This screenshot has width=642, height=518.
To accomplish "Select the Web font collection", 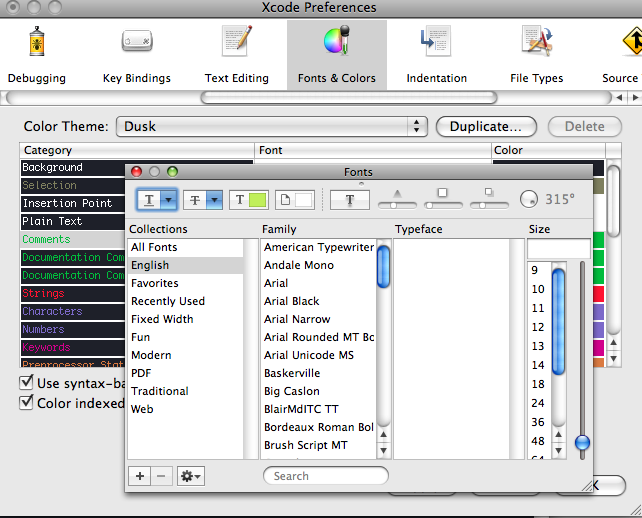I will pyautogui.click(x=185, y=409).
